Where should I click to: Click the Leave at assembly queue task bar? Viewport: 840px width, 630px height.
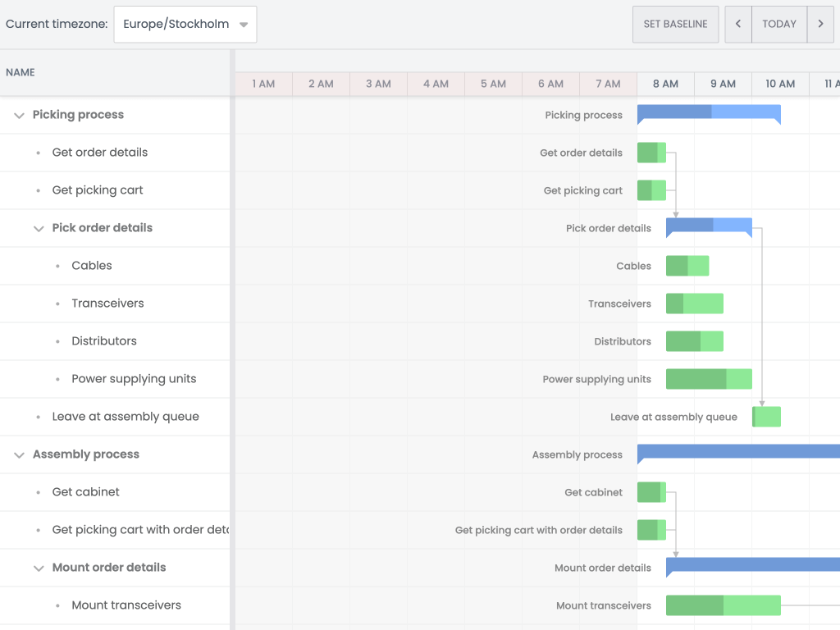click(767, 417)
